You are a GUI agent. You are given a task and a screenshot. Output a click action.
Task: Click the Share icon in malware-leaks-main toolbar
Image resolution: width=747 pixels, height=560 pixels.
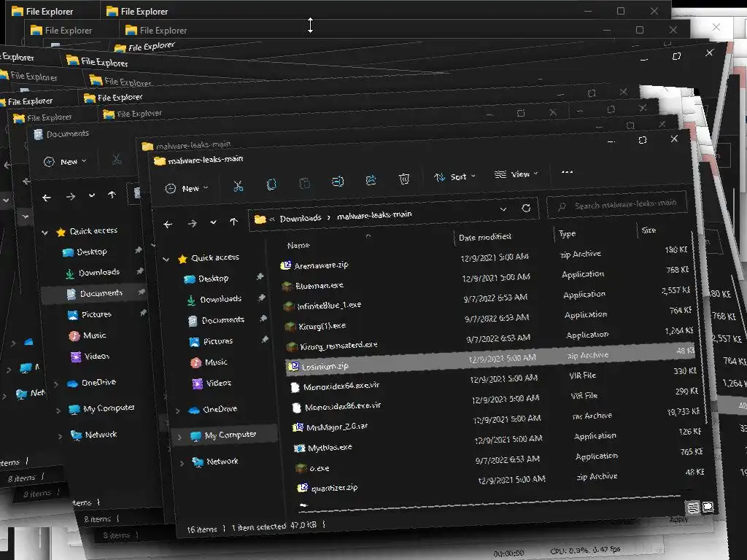tap(371, 180)
